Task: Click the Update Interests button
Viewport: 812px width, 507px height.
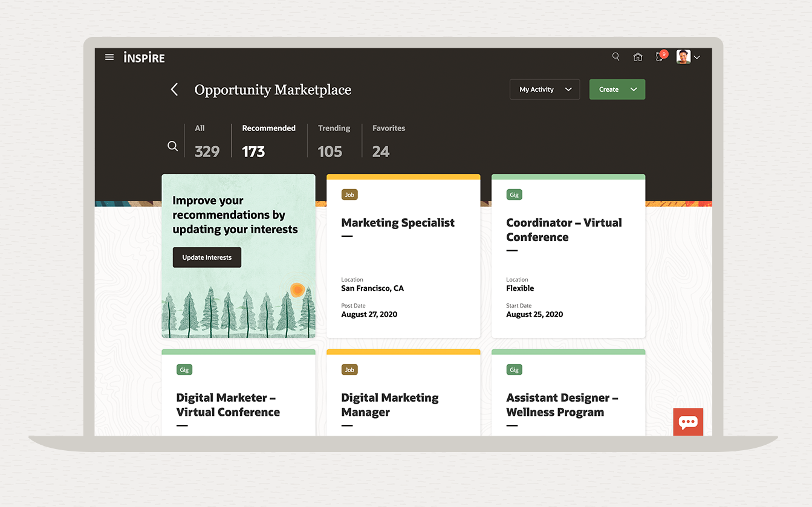Action: (207, 257)
